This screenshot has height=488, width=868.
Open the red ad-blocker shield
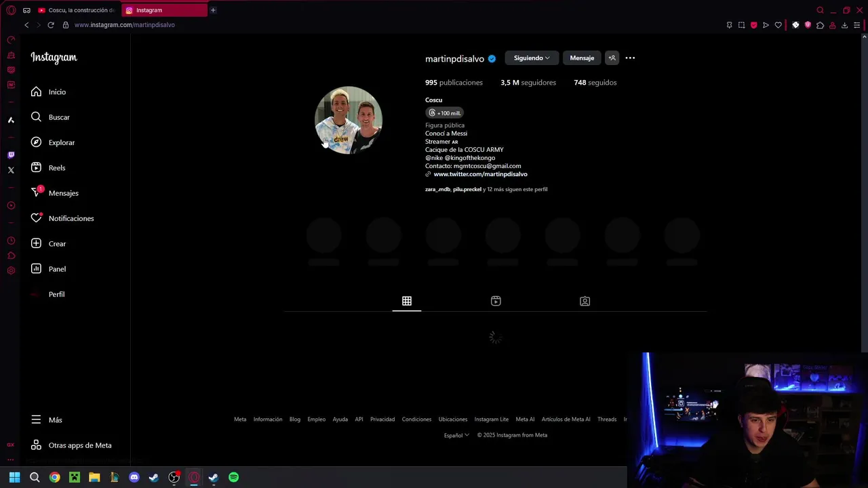coord(753,25)
